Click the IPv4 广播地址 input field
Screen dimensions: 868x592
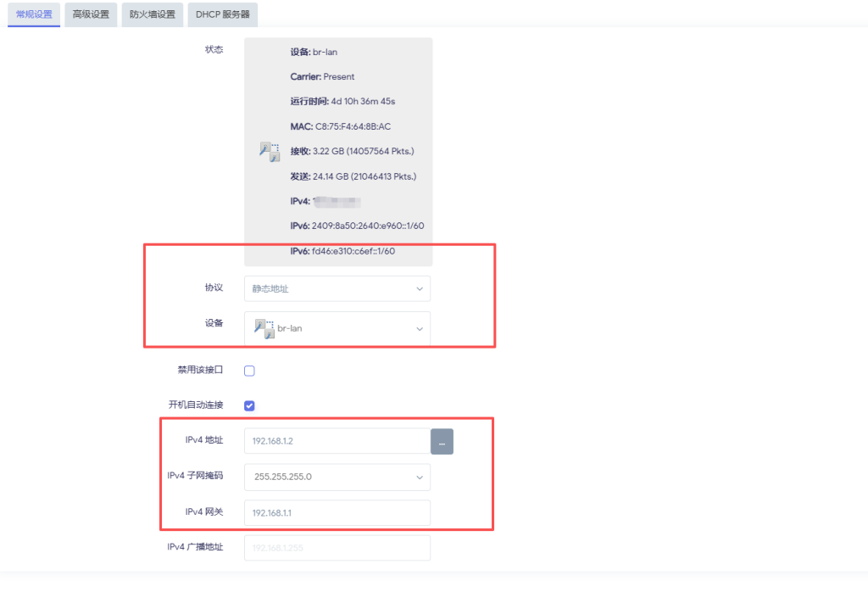(x=337, y=547)
